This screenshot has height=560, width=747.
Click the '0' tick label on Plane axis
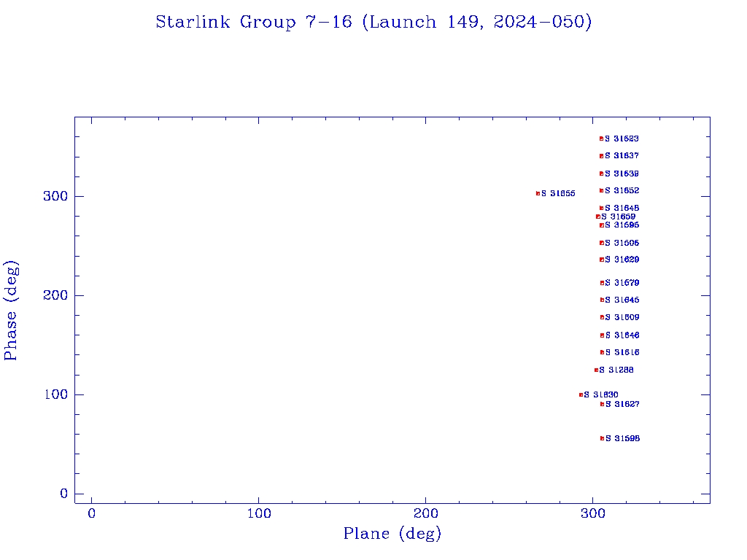(91, 514)
